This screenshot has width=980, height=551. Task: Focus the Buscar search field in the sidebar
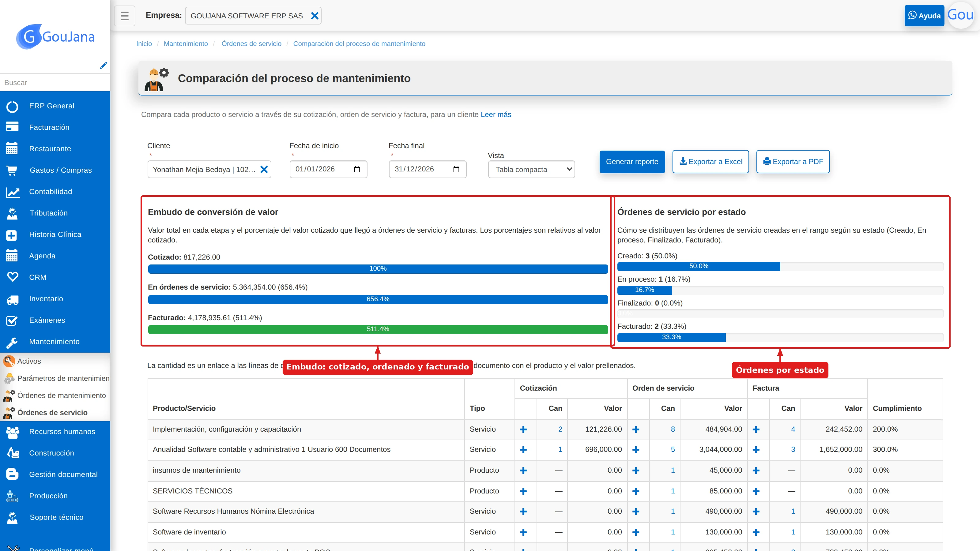[x=55, y=83]
